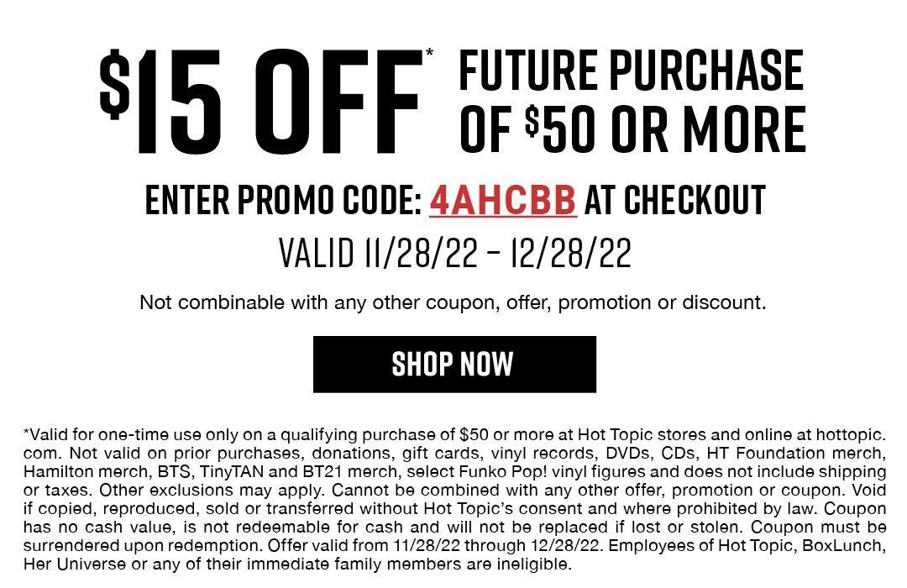Click the AT CHECKOUT text
907x588 pixels.
pyautogui.click(x=675, y=200)
